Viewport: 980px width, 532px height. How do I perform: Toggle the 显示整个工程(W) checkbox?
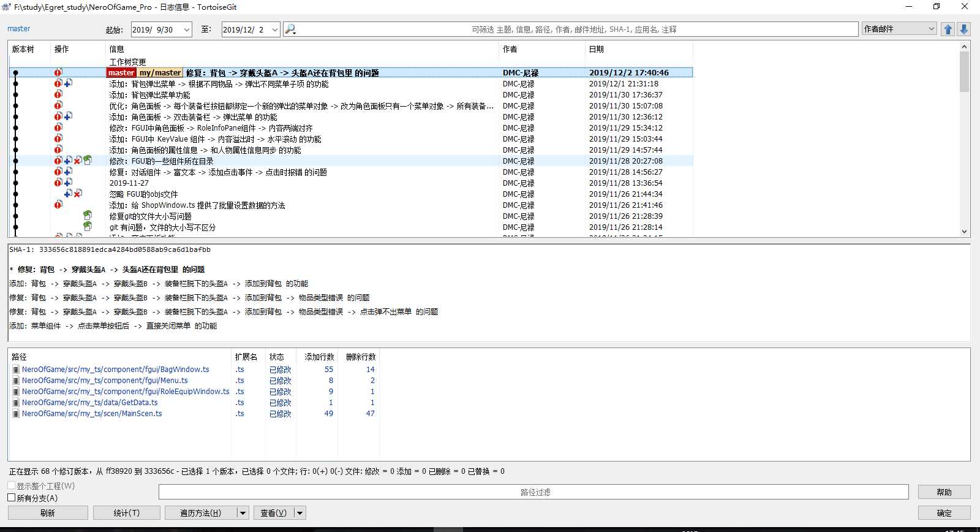pyautogui.click(x=12, y=485)
